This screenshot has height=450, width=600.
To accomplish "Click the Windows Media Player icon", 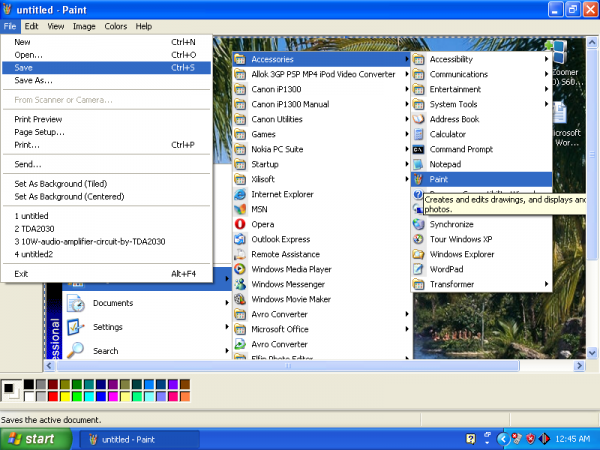I will (240, 269).
